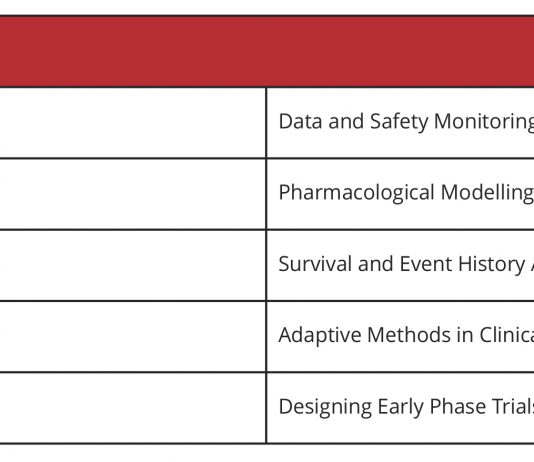The image size is (534, 462).
Task: Click empty cell left of Designing Early Phase Trials
Action: point(132,408)
